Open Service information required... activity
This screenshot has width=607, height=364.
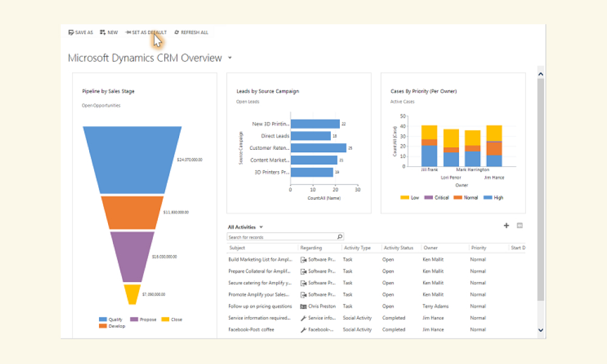click(x=259, y=317)
